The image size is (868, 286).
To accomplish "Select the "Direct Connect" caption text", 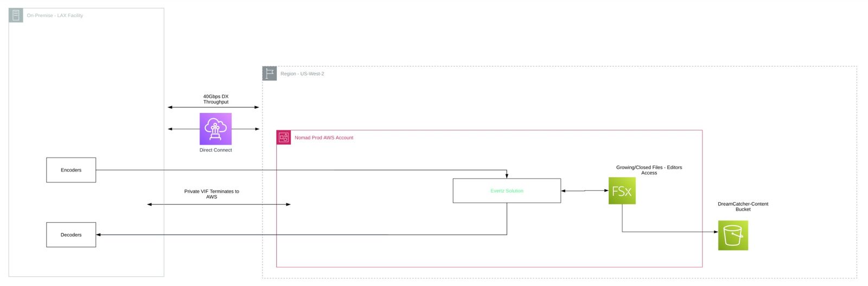I will [215, 150].
